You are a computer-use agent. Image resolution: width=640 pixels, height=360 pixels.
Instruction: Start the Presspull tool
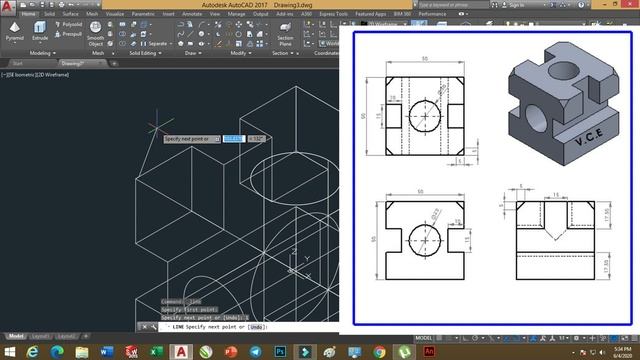(x=68, y=34)
